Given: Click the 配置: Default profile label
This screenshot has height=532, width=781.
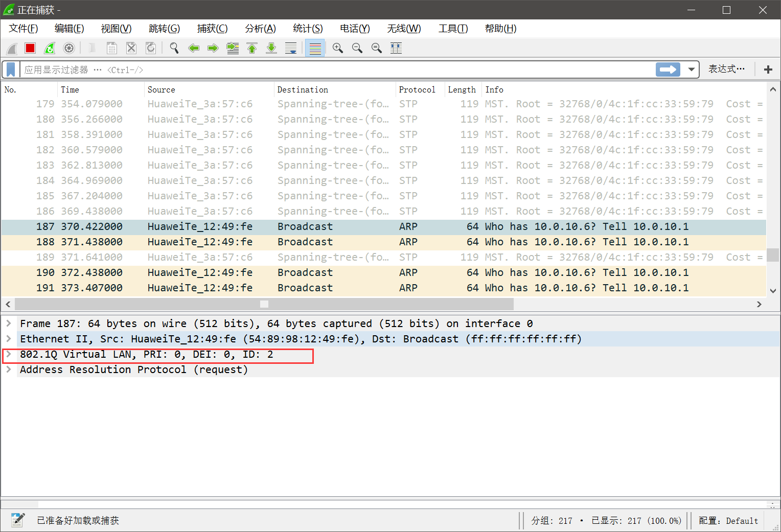Looking at the screenshot, I should [x=728, y=521].
